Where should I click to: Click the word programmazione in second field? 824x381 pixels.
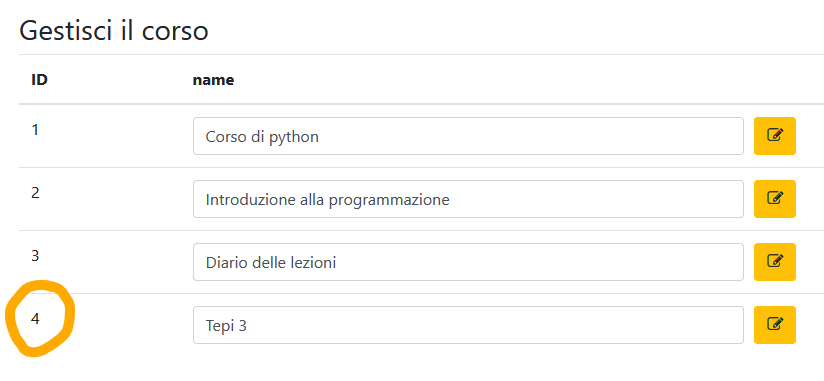389,201
